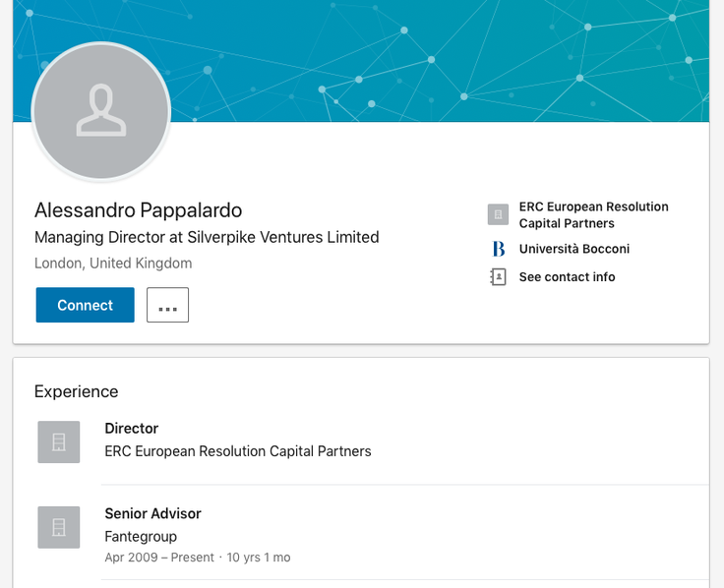This screenshot has width=724, height=588.
Task: Click the Connect button
Action: click(85, 305)
